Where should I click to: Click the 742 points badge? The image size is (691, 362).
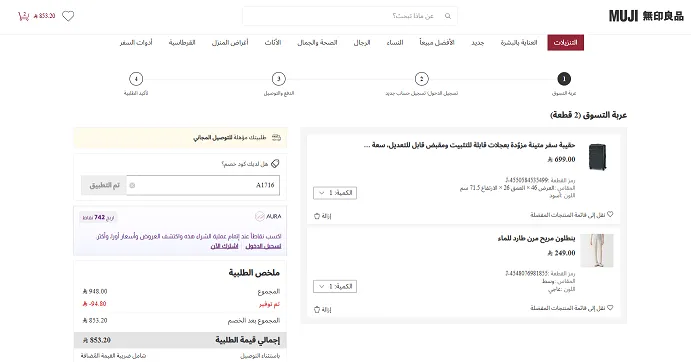pos(98,217)
